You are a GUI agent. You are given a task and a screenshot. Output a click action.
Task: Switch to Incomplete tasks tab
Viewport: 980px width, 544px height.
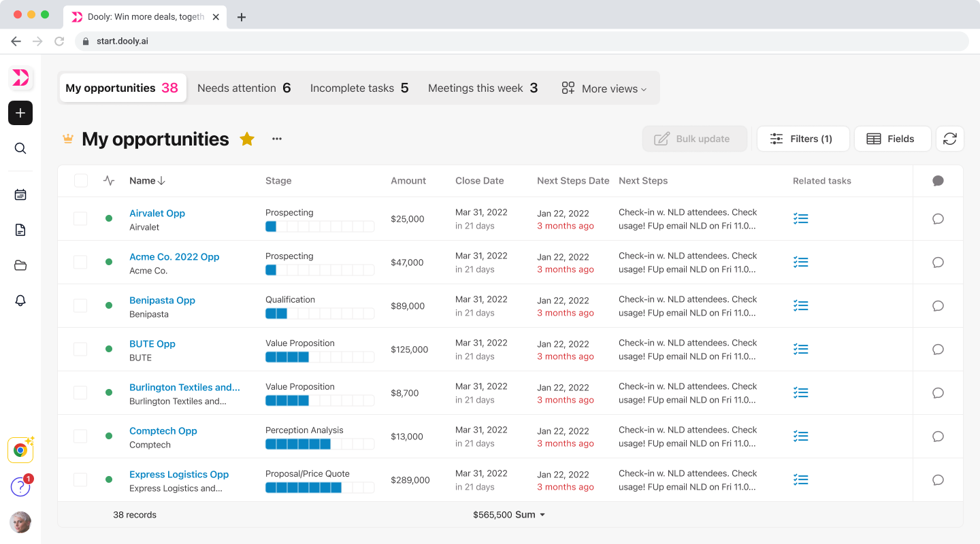click(359, 88)
